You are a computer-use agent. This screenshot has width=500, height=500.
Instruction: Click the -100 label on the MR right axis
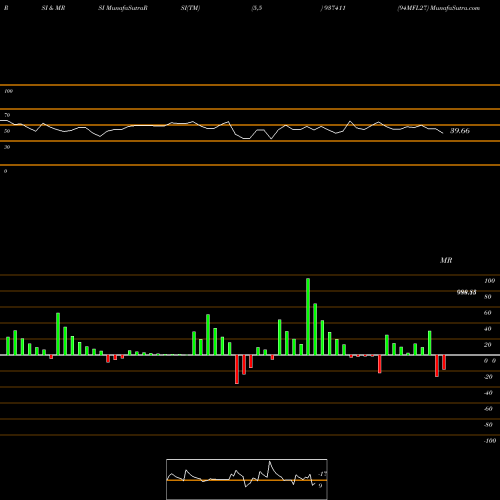[490, 441]
